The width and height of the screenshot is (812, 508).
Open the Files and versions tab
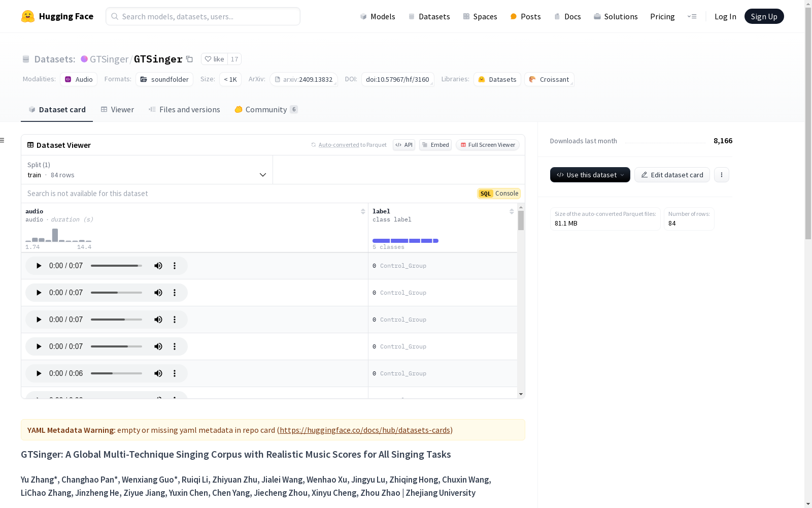click(184, 110)
